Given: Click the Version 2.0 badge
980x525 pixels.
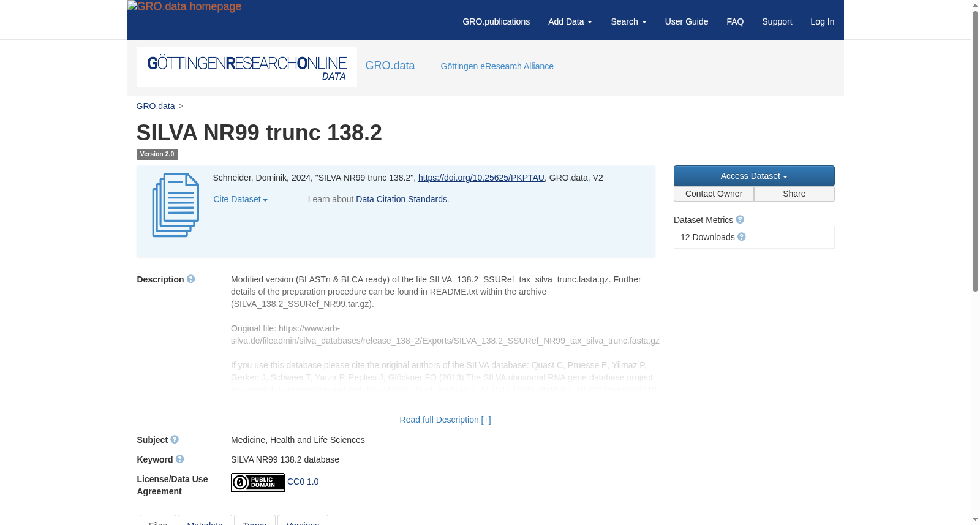Looking at the screenshot, I should (157, 154).
